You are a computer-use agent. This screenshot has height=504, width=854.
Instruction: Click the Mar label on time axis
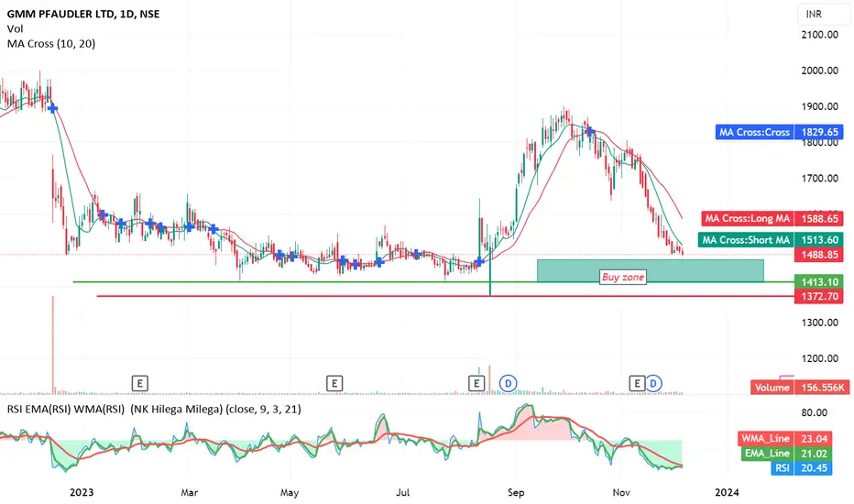click(x=189, y=493)
